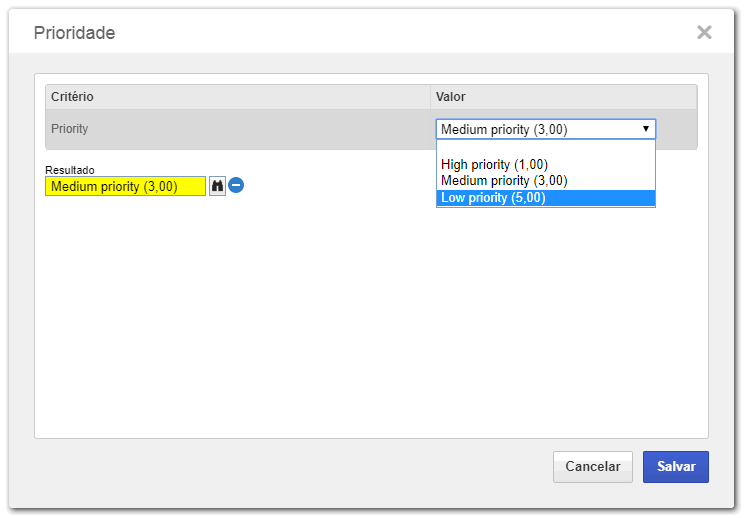Viewport: 744px width, 518px height.
Task: Open the combo box showing Medium priority
Action: click(x=546, y=129)
